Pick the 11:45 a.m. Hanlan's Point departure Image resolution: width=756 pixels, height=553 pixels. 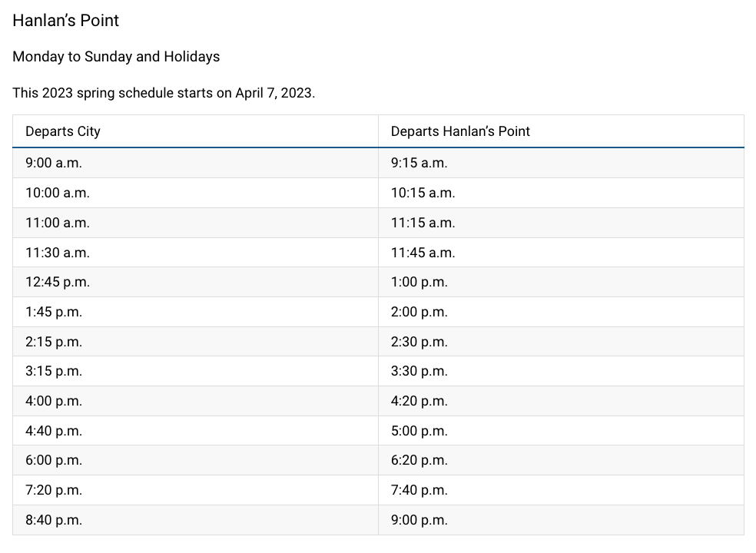pos(423,253)
